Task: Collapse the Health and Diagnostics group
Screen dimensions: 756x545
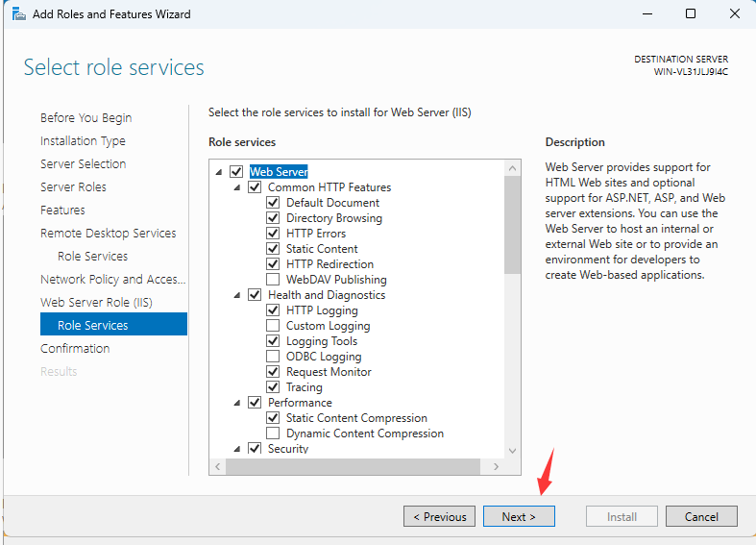Action: (x=236, y=295)
